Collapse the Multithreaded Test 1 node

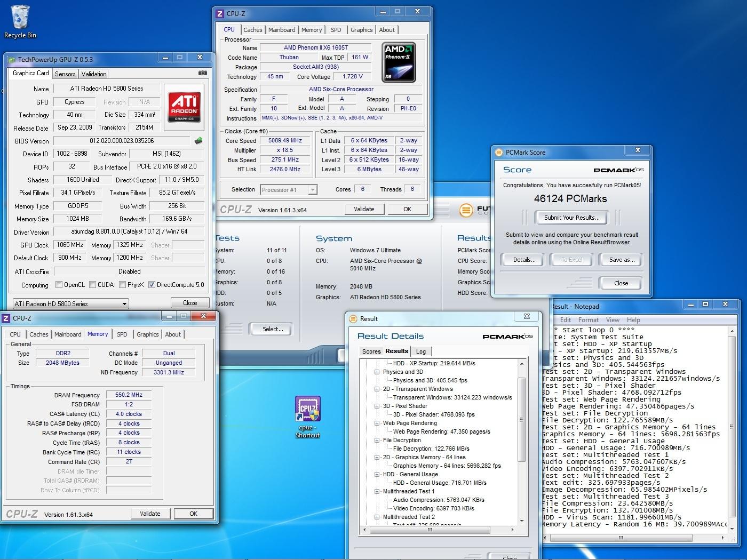(377, 491)
